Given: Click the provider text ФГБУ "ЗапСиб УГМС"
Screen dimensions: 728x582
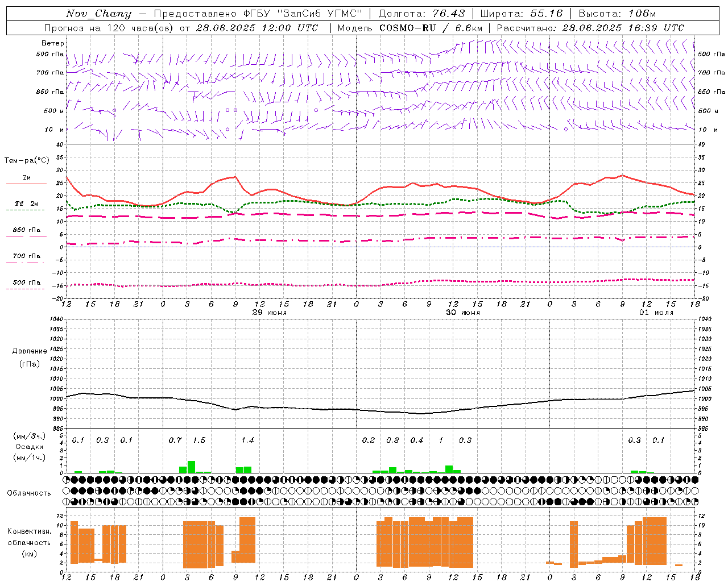Looking at the screenshot, I should (303, 14).
